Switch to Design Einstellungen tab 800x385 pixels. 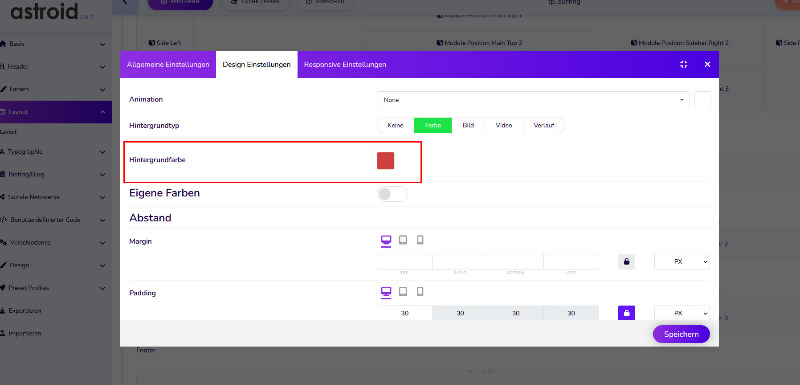(257, 65)
